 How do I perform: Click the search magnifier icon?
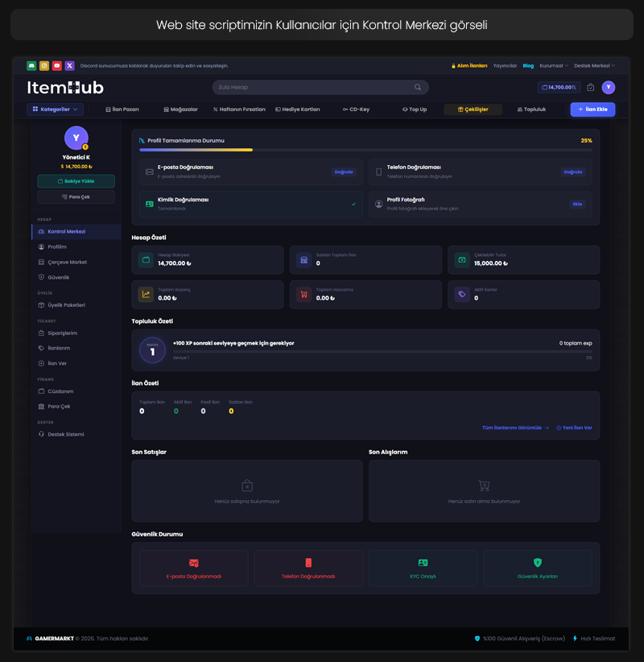pyautogui.click(x=417, y=87)
